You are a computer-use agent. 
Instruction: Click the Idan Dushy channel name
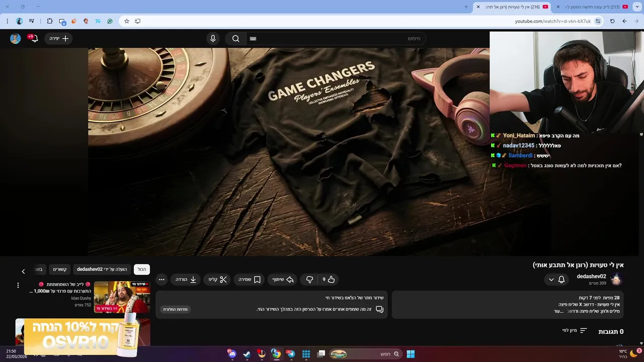click(81, 298)
